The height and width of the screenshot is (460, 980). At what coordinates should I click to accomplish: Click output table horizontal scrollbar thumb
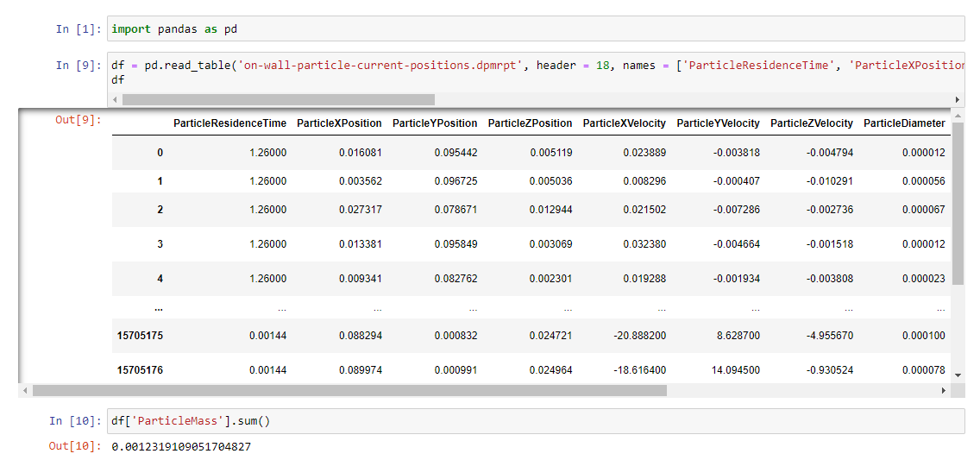coord(349,391)
